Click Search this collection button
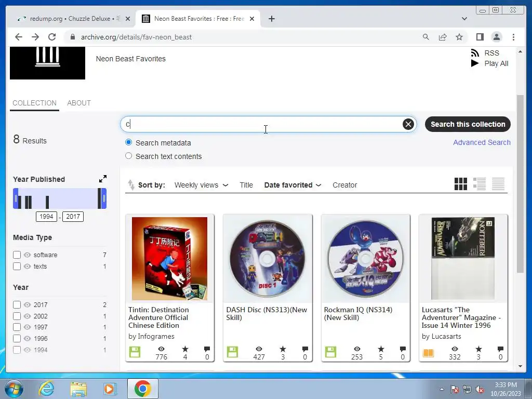 [468, 124]
